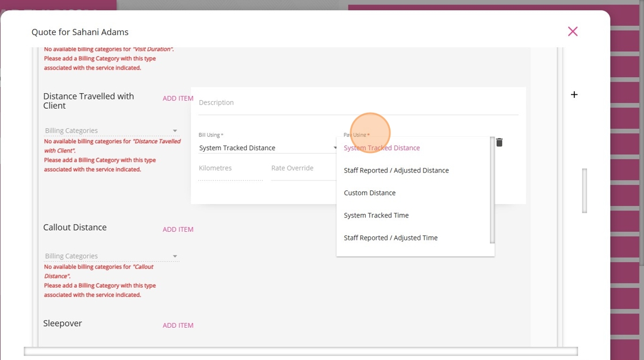Click the dialog vertical scrollbar thumb
The height and width of the screenshot is (360, 644).
[x=584, y=191]
